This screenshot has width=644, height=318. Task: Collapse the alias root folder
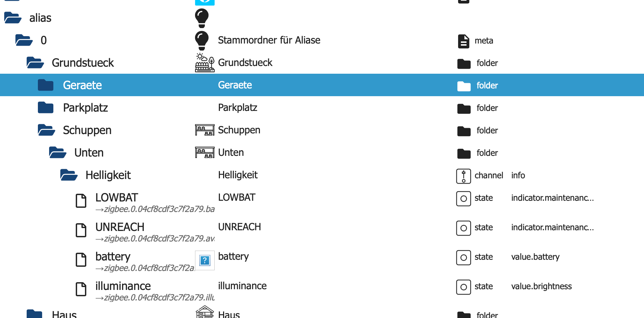[13, 18]
